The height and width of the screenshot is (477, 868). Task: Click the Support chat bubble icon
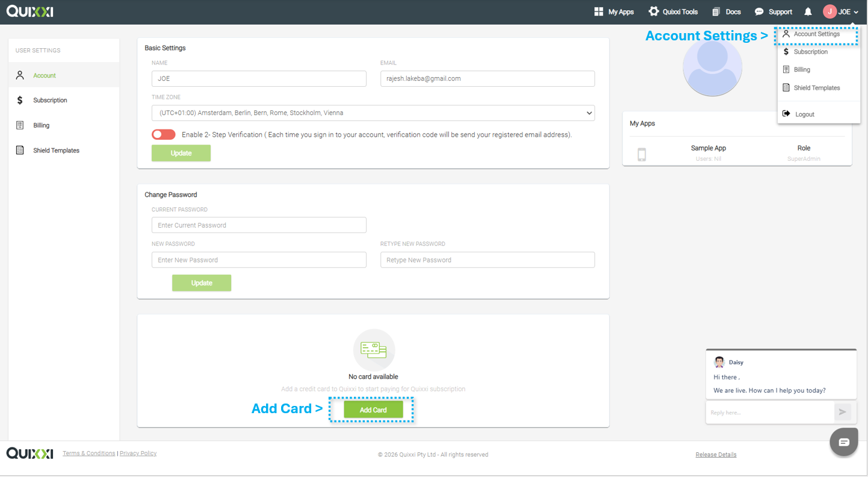coord(759,11)
